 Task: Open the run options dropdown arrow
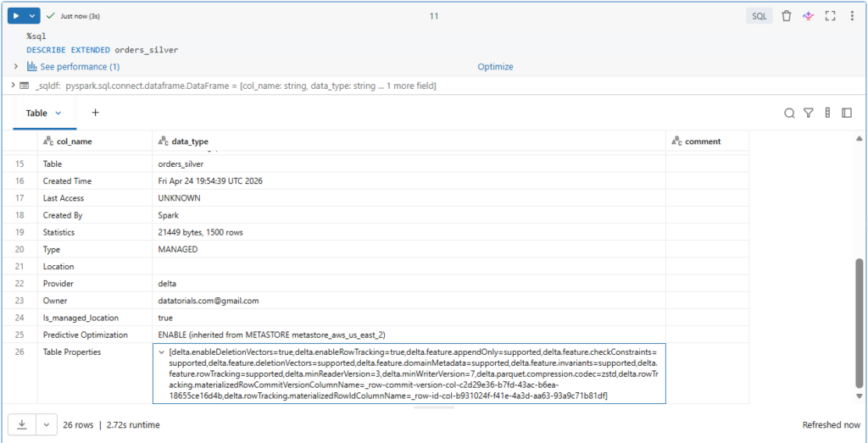32,16
